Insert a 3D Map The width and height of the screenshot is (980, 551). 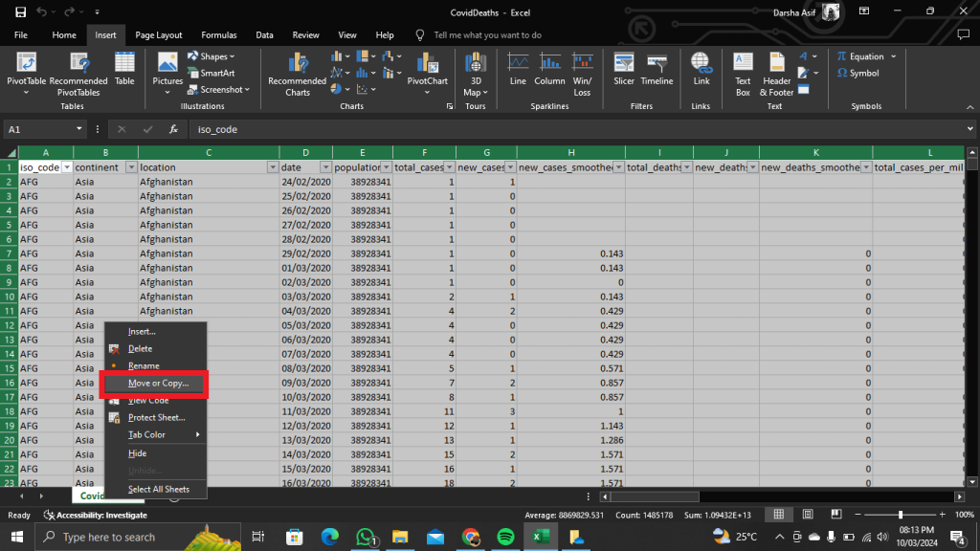click(x=476, y=76)
